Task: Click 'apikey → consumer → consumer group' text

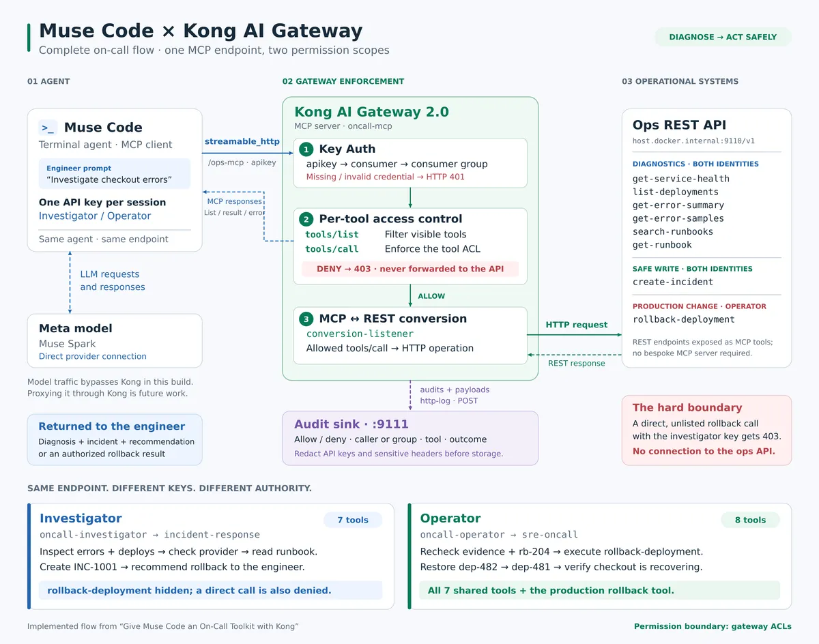Action: click(x=397, y=164)
